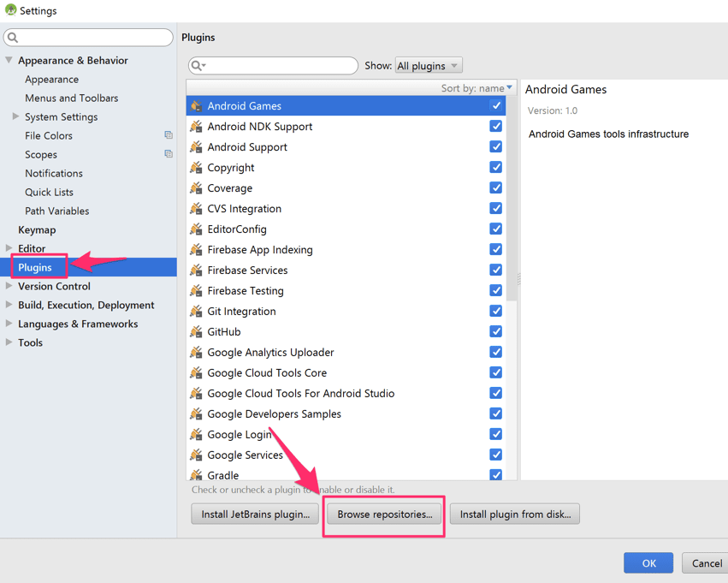The image size is (728, 583).
Task: Click the Android Support plugin icon
Action: tap(197, 146)
